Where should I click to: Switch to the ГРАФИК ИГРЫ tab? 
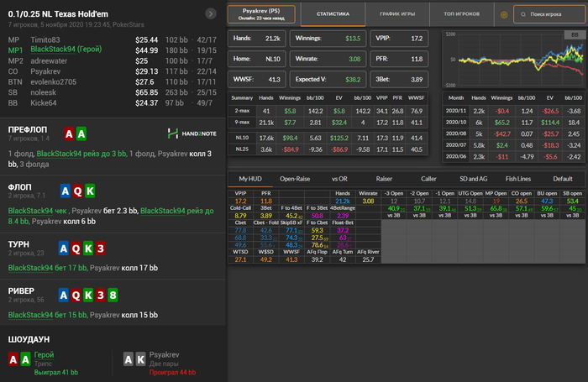pos(396,14)
